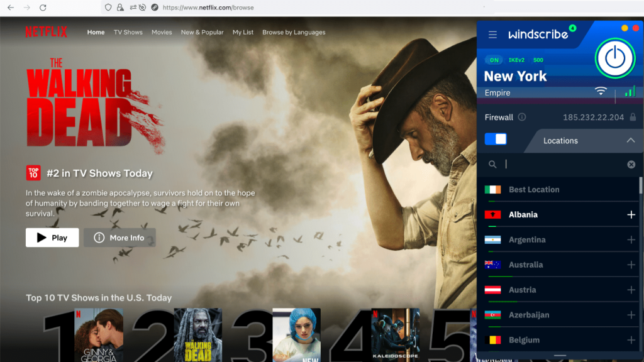Expand Albania server list
The width and height of the screenshot is (644, 362).
631,215
